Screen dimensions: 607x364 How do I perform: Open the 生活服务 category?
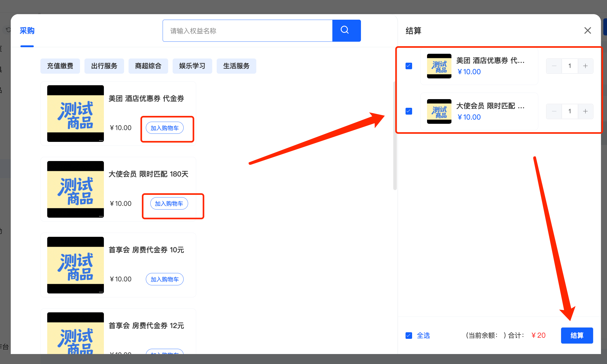coord(236,66)
